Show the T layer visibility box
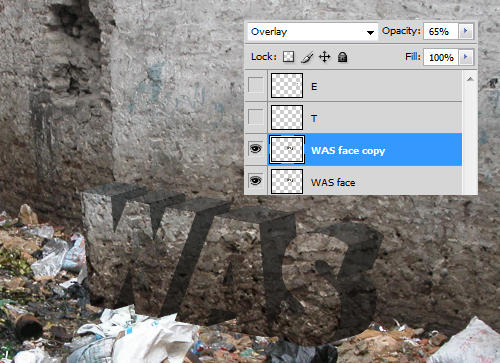 pos(256,117)
